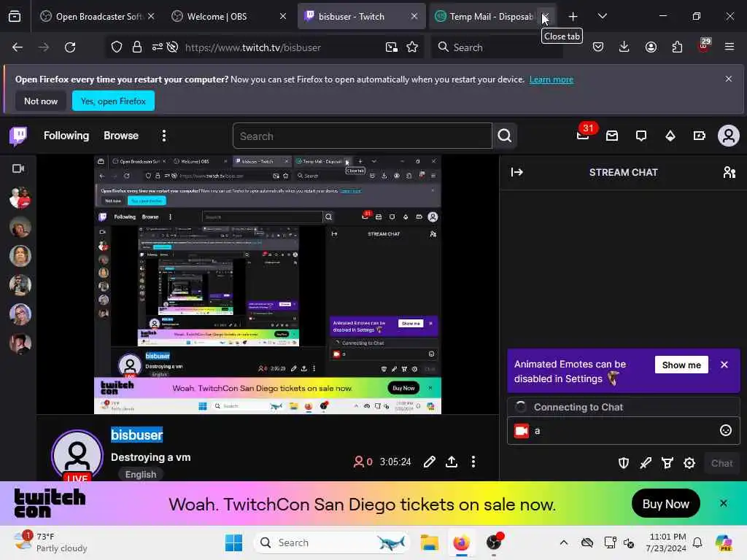The width and height of the screenshot is (747, 560).
Task: Click the Twitch search input field
Action: [362, 136]
